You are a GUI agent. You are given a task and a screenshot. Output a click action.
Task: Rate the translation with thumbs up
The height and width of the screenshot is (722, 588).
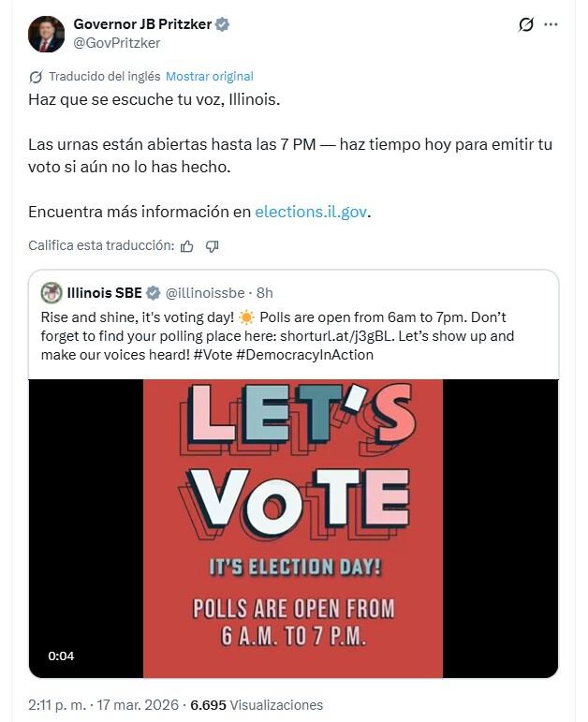[x=187, y=246]
